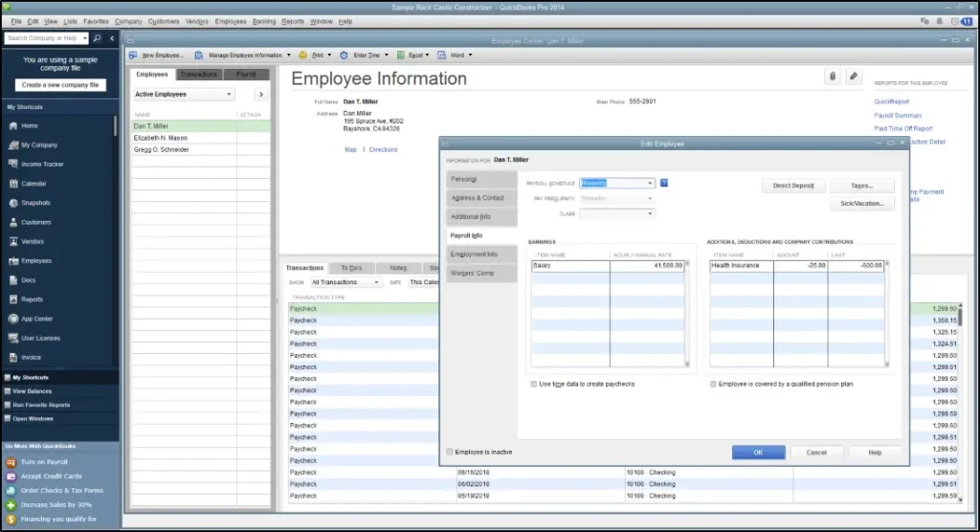Click the Directions link
The image size is (980, 532).
click(x=383, y=150)
